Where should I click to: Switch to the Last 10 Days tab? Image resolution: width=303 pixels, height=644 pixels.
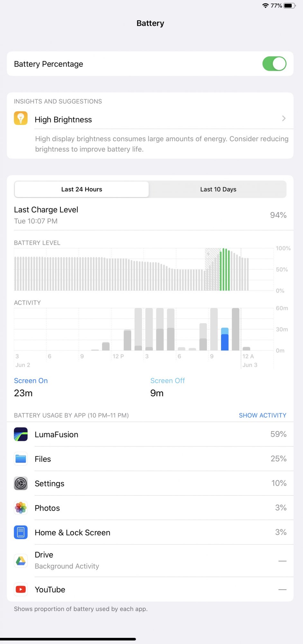click(218, 189)
